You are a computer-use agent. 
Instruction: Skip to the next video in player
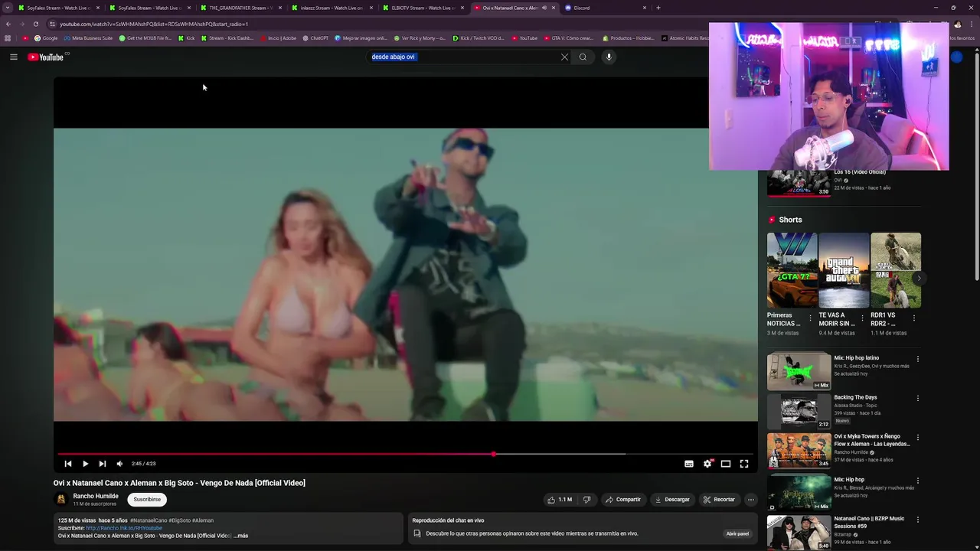(x=102, y=464)
